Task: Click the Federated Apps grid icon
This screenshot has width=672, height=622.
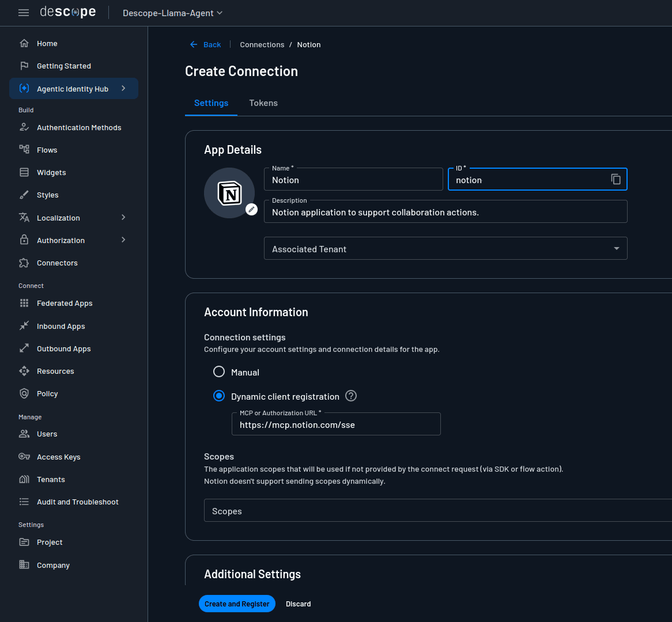Action: [x=24, y=304]
